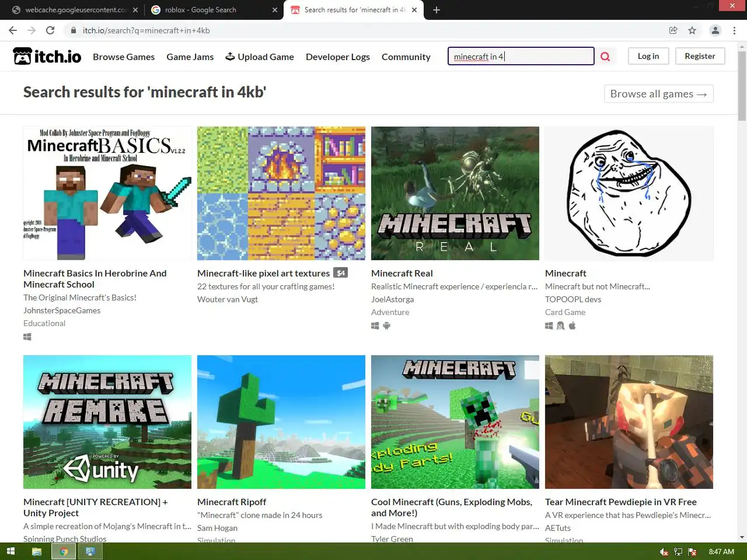The image size is (747, 560).
Task: Click the forever alone face thumbnail
Action: coord(629,194)
